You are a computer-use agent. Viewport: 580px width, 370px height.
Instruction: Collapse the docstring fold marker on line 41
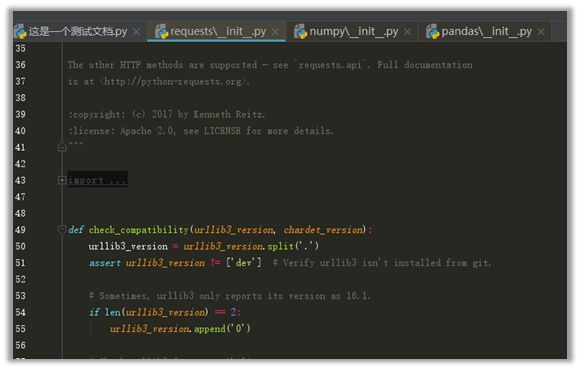point(62,147)
